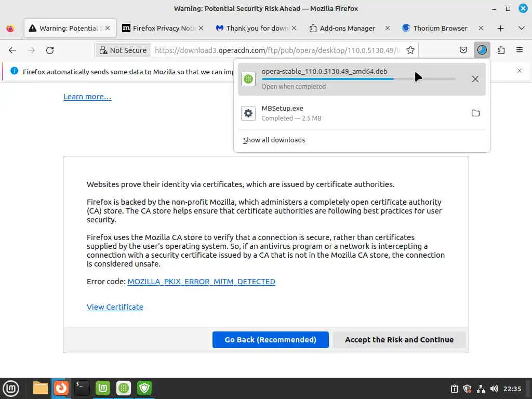The image size is (532, 399).
Task: Open the Linux Mint start menu
Action: [x=11, y=389]
